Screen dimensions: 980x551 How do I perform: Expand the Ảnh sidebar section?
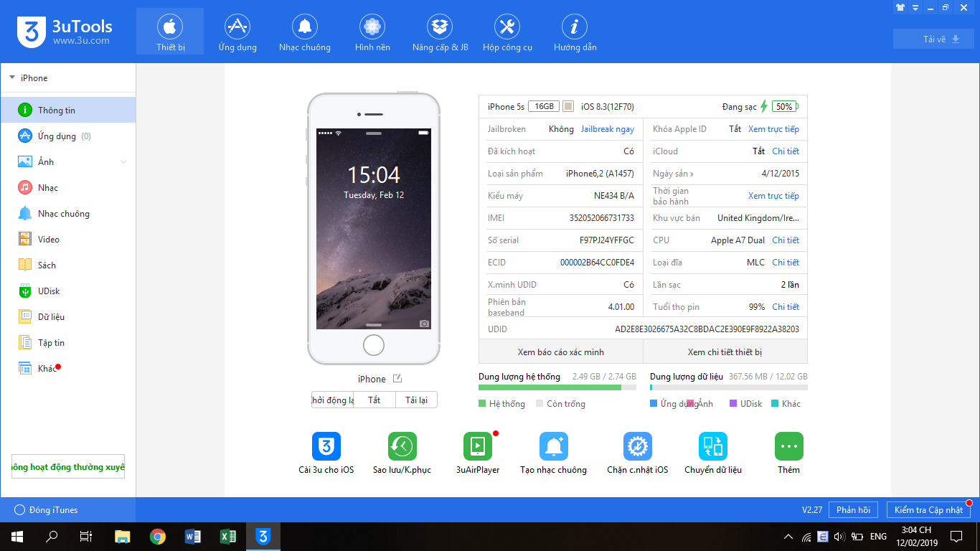click(123, 162)
